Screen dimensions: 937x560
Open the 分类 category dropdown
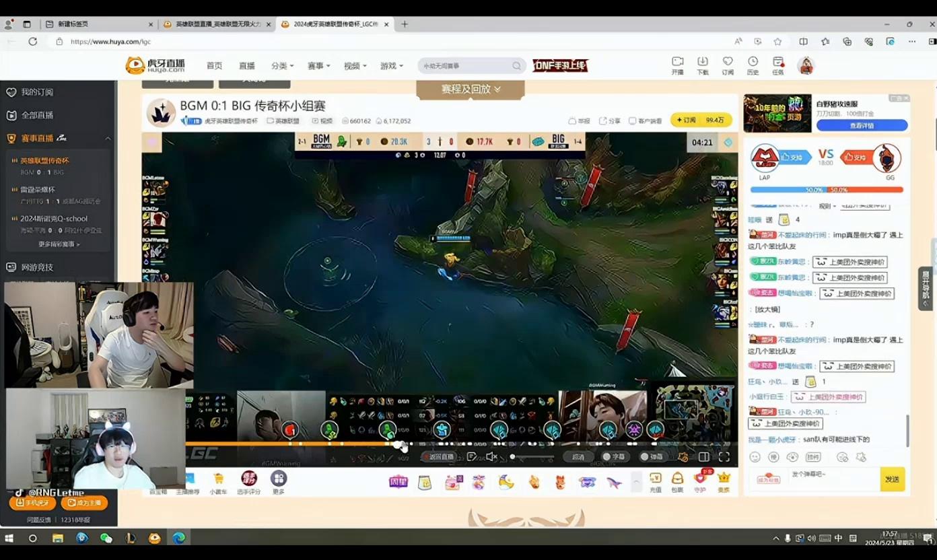tap(282, 66)
